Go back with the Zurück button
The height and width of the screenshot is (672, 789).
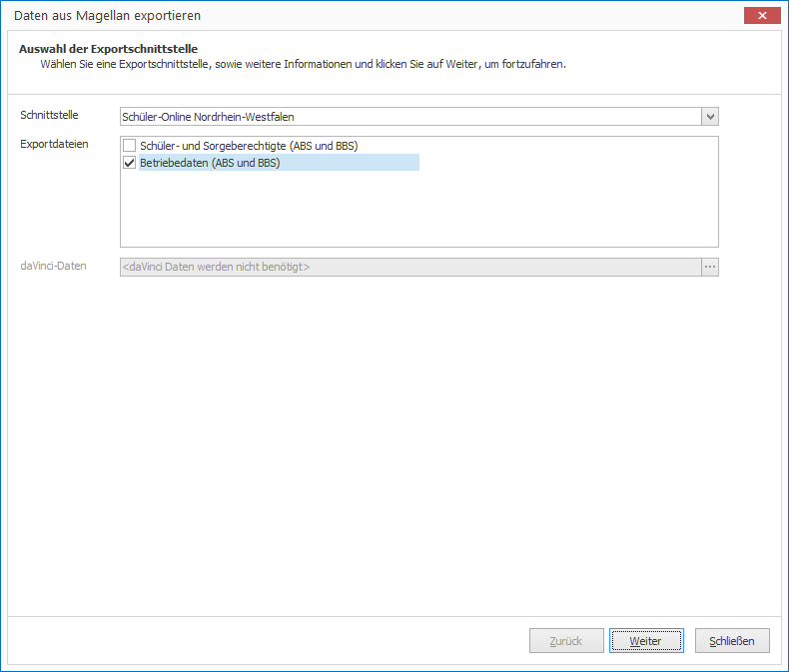566,641
